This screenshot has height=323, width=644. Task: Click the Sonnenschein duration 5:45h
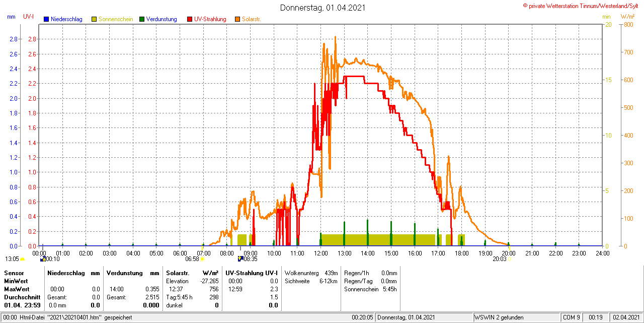click(x=390, y=289)
